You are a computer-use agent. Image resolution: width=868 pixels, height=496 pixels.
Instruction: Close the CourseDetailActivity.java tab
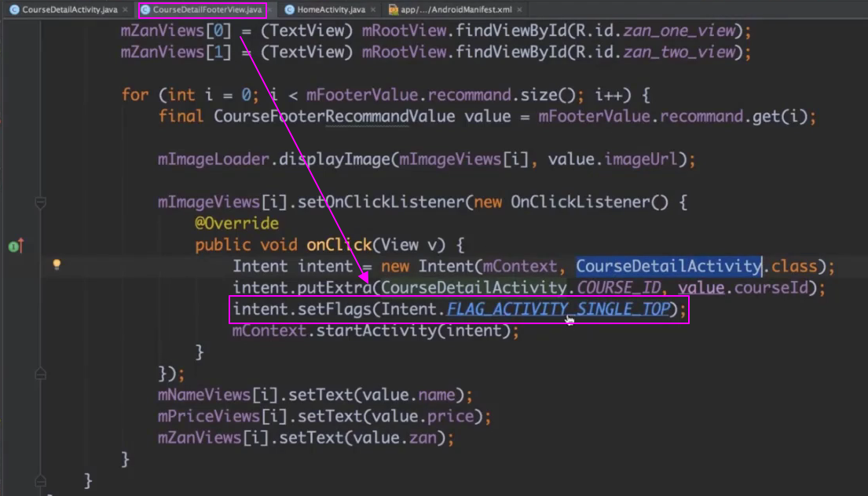125,9
